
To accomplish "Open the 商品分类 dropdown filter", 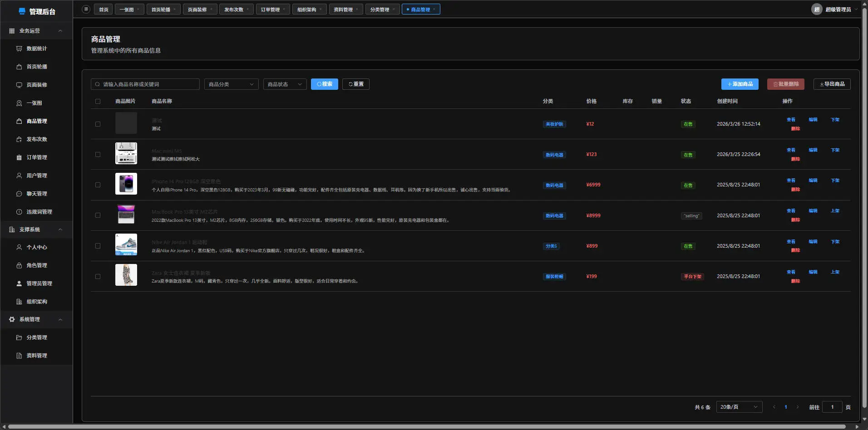I will tap(231, 84).
